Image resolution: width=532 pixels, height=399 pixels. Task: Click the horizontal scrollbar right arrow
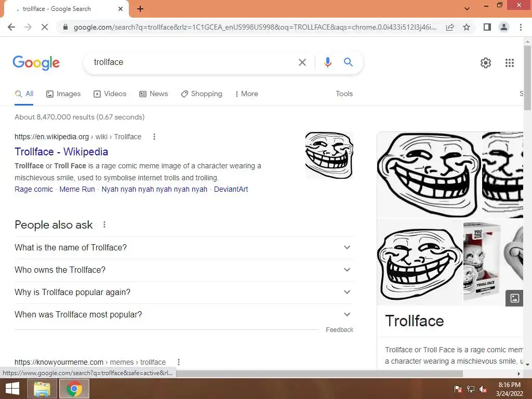519,374
